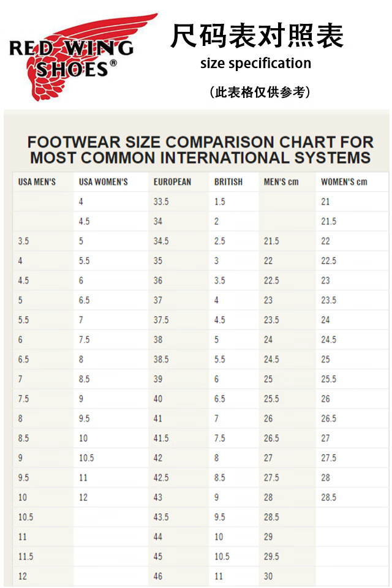The width and height of the screenshot is (392, 588).
Task: Click European size 46 cell
Action: click(x=158, y=576)
